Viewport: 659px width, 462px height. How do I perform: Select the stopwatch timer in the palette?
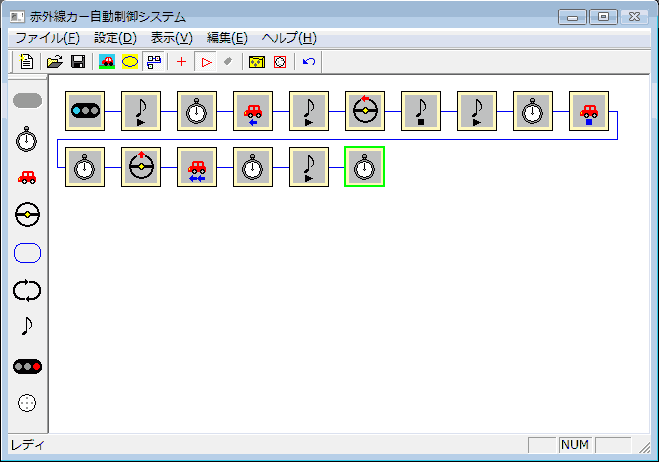pos(26,139)
